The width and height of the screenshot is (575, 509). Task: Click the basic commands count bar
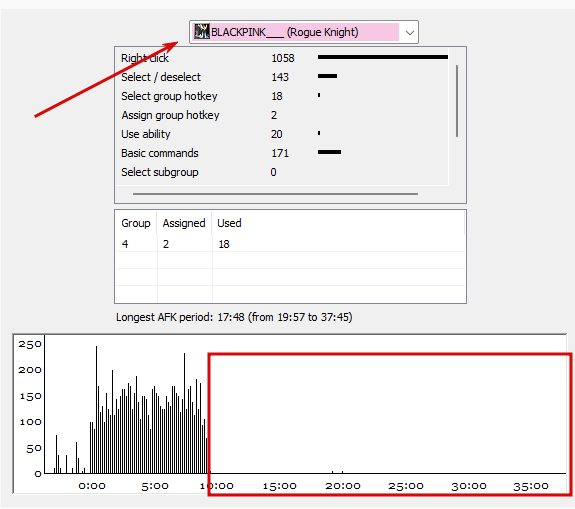329,152
